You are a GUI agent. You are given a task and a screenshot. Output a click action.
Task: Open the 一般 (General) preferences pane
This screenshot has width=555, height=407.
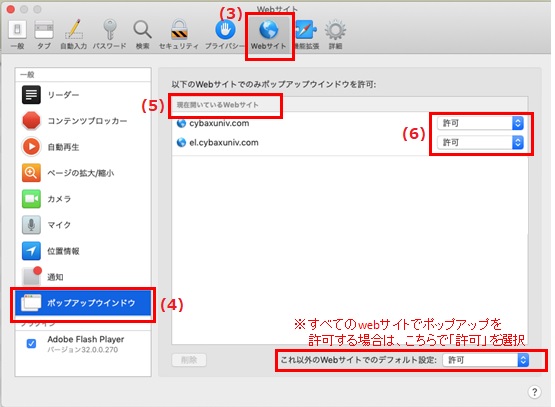pyautogui.click(x=17, y=35)
